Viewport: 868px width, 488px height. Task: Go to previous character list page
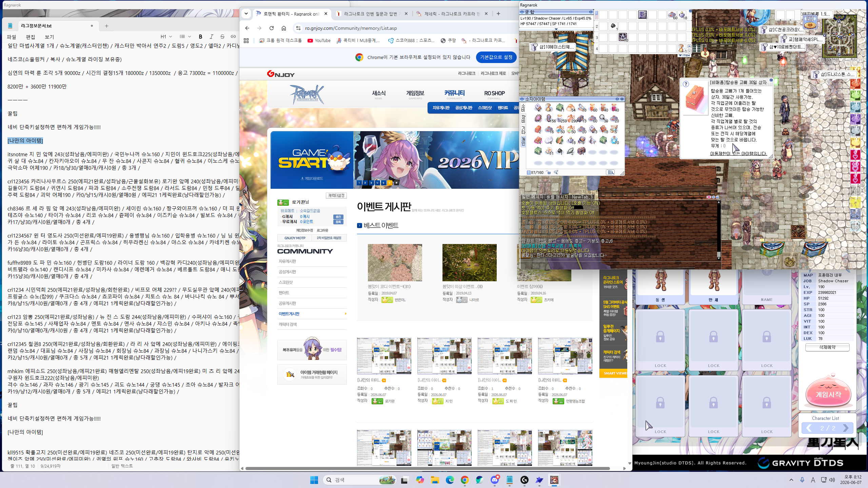point(809,428)
